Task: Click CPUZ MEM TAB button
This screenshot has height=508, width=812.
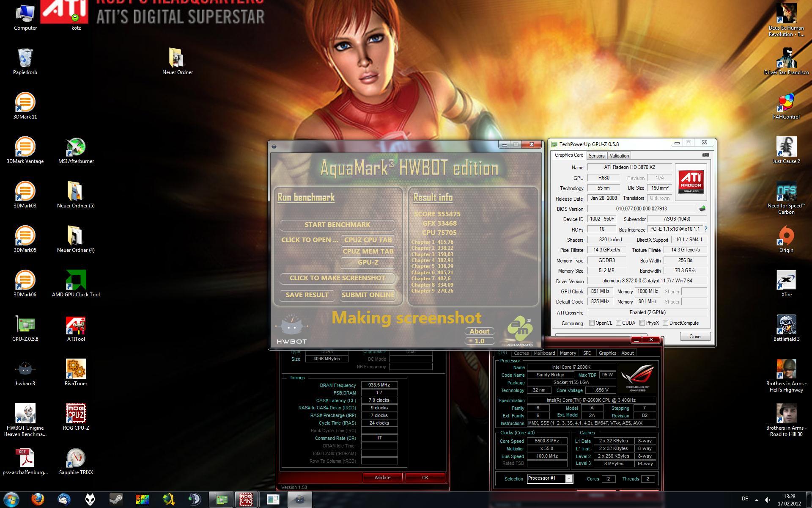Action: point(368,251)
